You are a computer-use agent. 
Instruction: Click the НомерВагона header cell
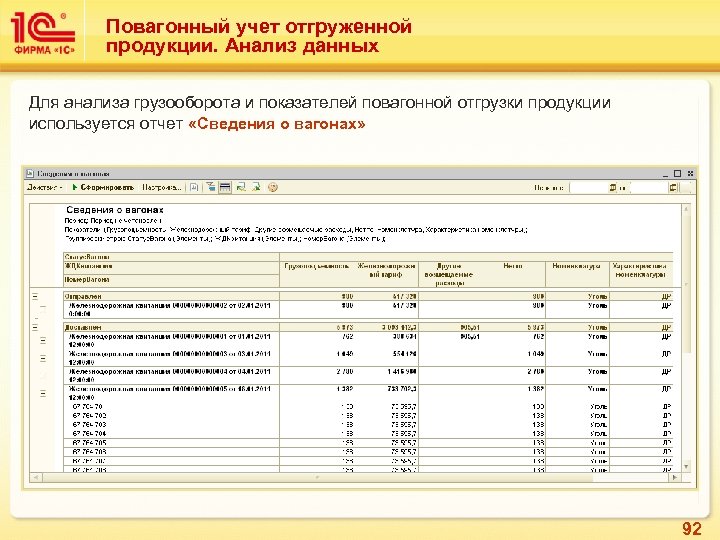[171, 280]
